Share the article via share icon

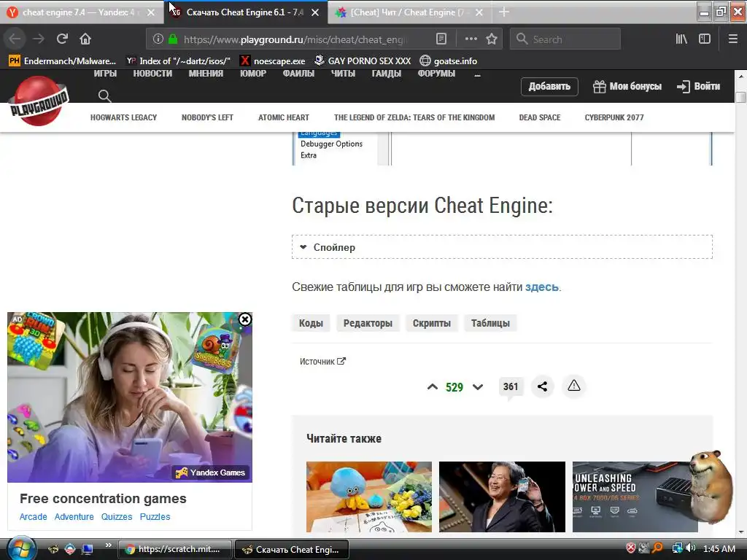(x=542, y=386)
